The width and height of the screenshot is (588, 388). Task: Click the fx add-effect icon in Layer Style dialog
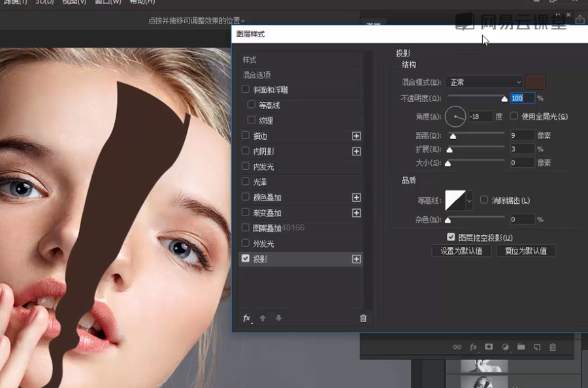pos(247,318)
